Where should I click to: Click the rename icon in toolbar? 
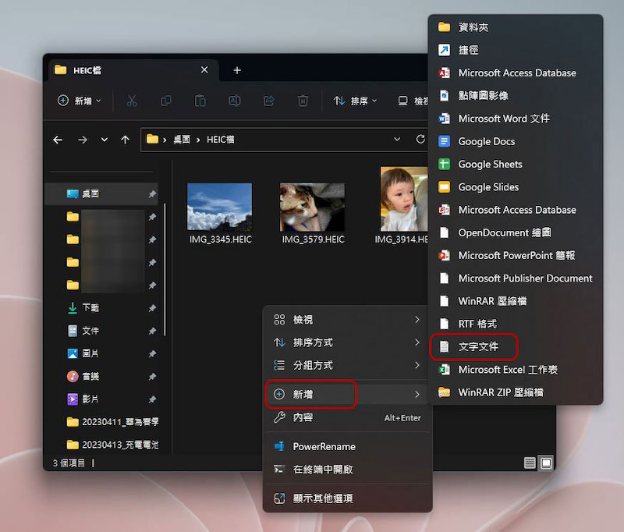point(234,101)
